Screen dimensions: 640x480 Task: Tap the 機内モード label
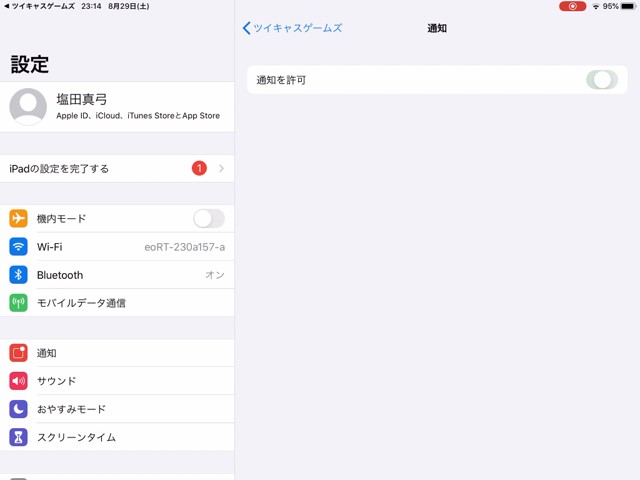62,219
